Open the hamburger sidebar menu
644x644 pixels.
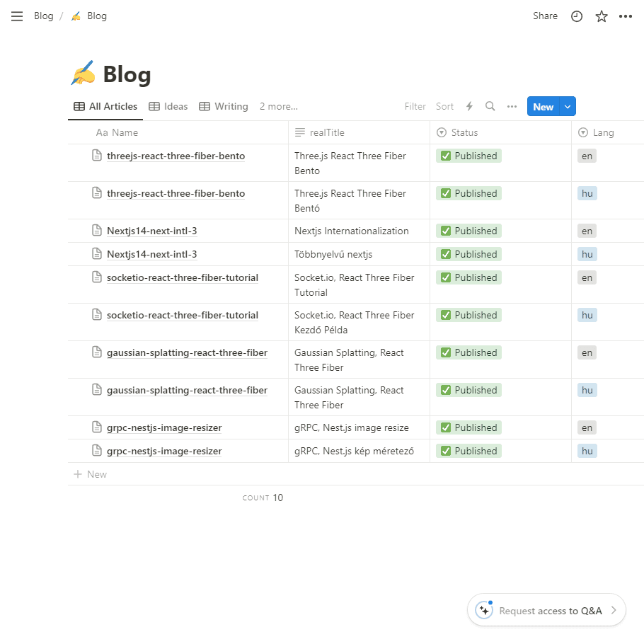tap(17, 16)
